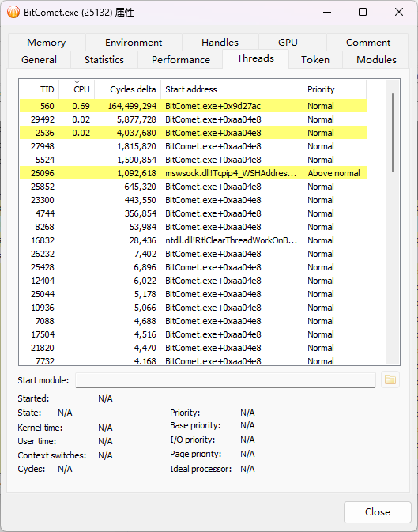Click the thread list vertical scrollbar thumb
This screenshot has width=418, height=532.
(393, 133)
